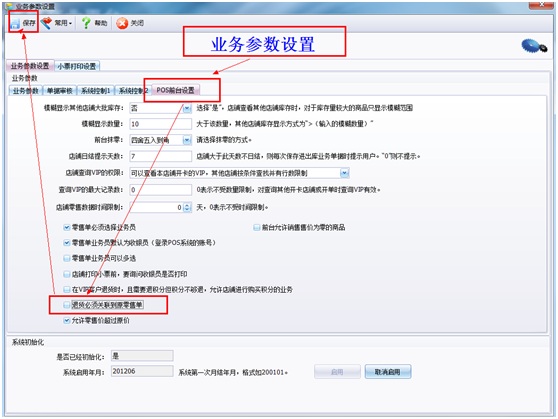Open the 单据审核 sub-tab

click(x=59, y=91)
